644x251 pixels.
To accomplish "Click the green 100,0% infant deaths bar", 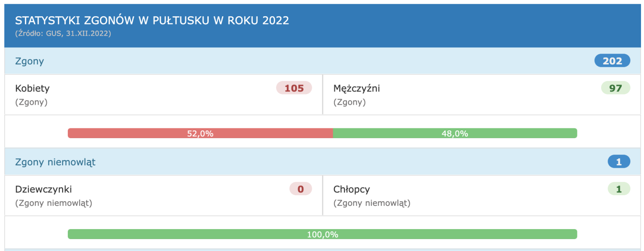I will point(322,234).
